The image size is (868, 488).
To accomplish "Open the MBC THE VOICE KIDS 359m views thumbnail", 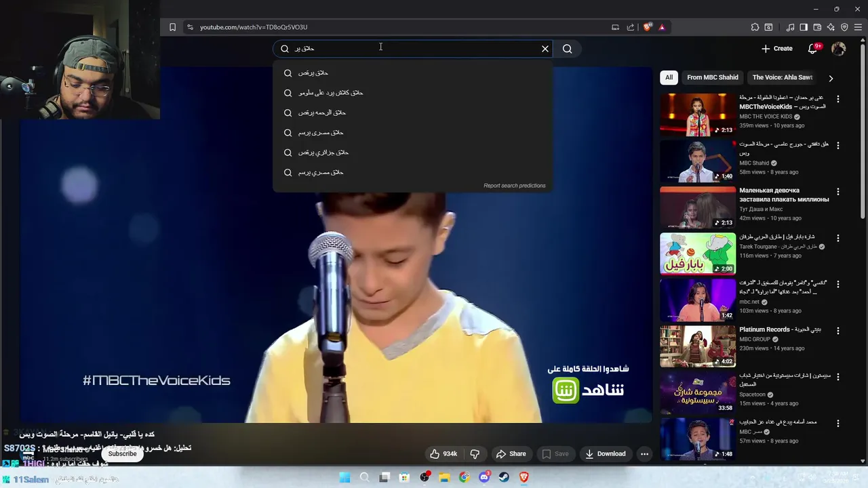I will coord(698,115).
